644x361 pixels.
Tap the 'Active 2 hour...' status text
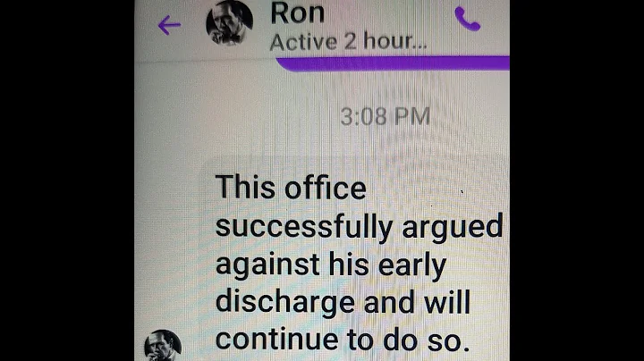tap(348, 42)
